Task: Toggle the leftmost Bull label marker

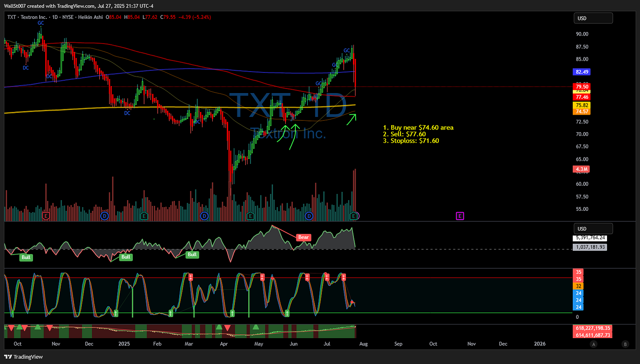Action: (x=26, y=258)
